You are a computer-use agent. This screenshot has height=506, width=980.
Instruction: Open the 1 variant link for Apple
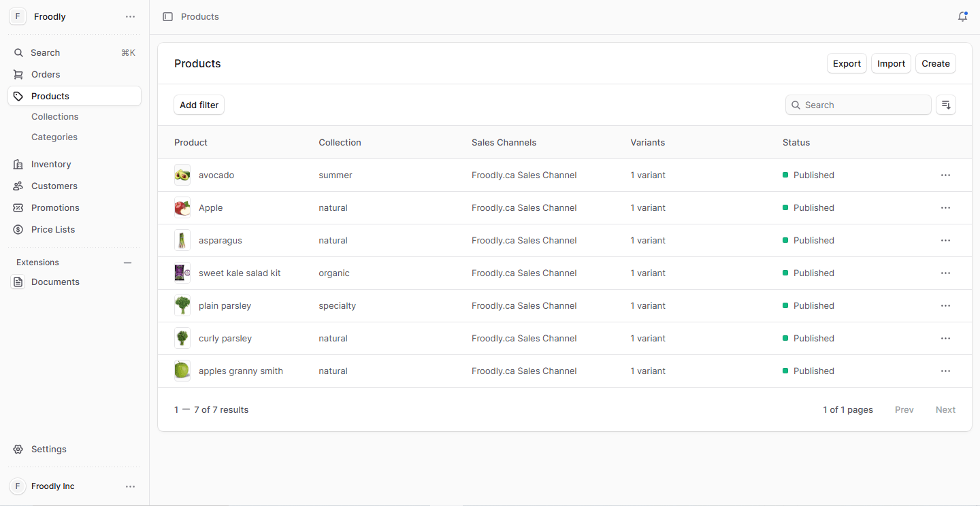648,207
